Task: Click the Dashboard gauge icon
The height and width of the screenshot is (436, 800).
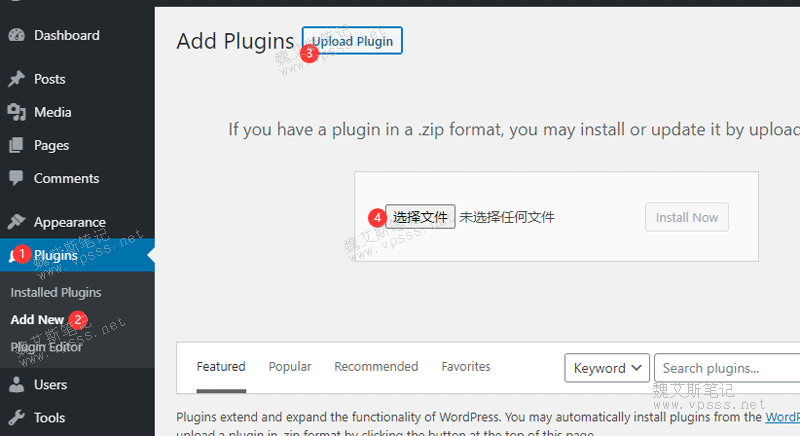Action: [x=16, y=35]
